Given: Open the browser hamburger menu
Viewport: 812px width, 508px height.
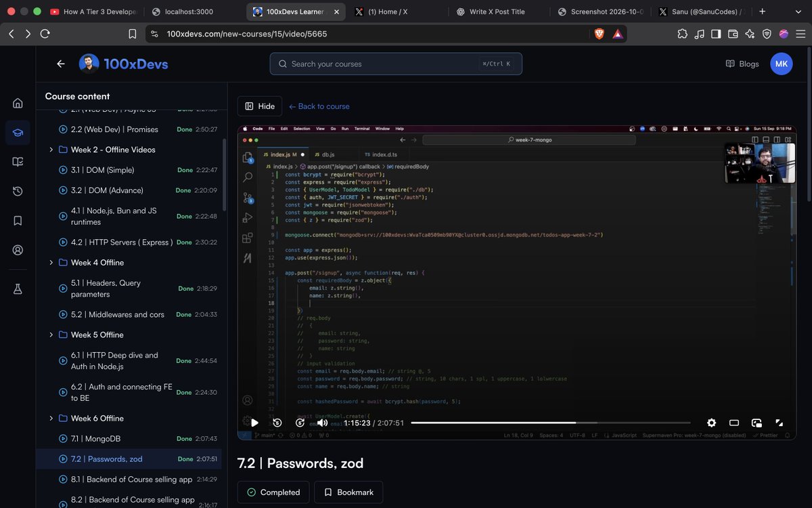Looking at the screenshot, I should point(800,33).
